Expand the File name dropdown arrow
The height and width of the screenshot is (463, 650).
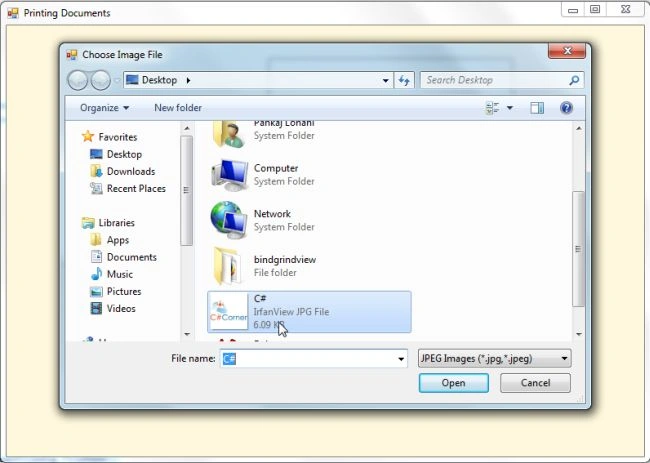tap(401, 359)
